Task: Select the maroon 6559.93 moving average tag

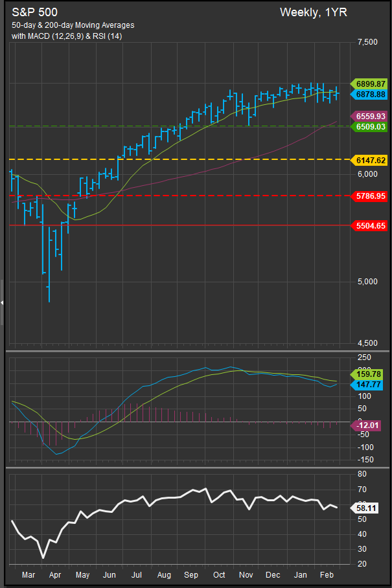Action: 369,117
